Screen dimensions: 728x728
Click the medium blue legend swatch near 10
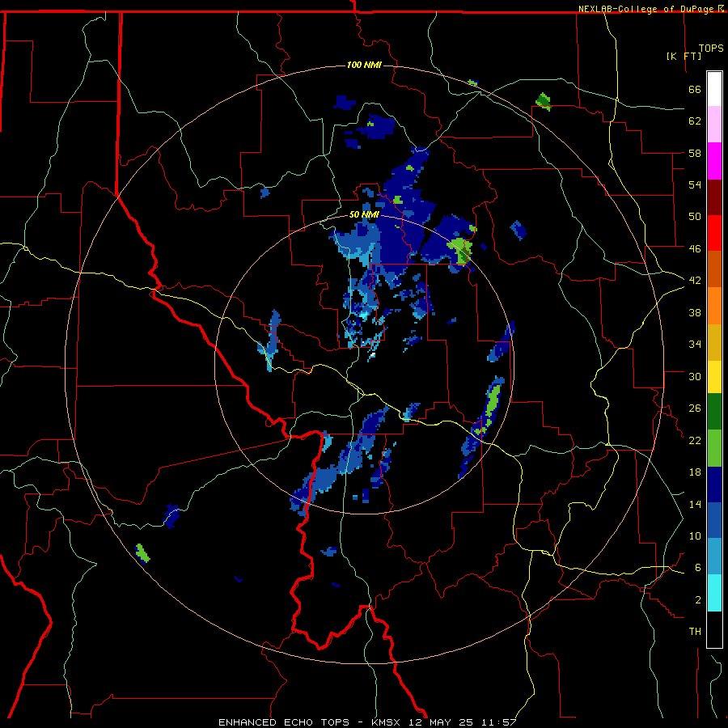pos(714,521)
